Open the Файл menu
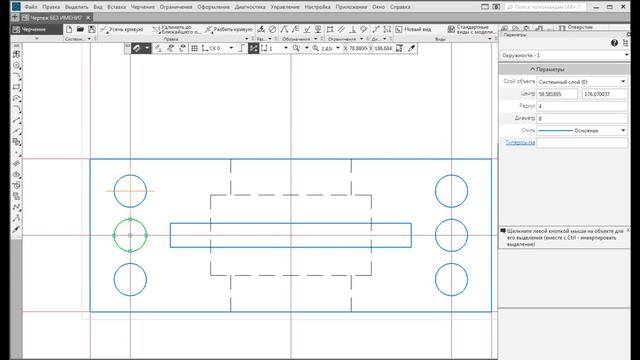This screenshot has width=640, height=360. click(31, 7)
